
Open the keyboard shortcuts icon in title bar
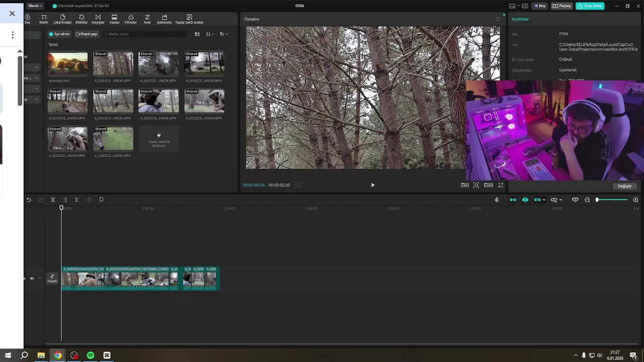tap(525, 6)
